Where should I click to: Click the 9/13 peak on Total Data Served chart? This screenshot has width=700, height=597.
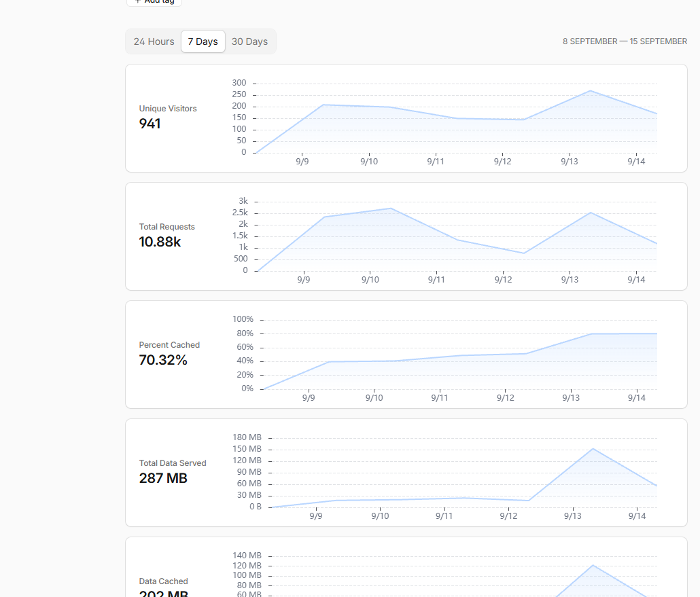point(593,448)
